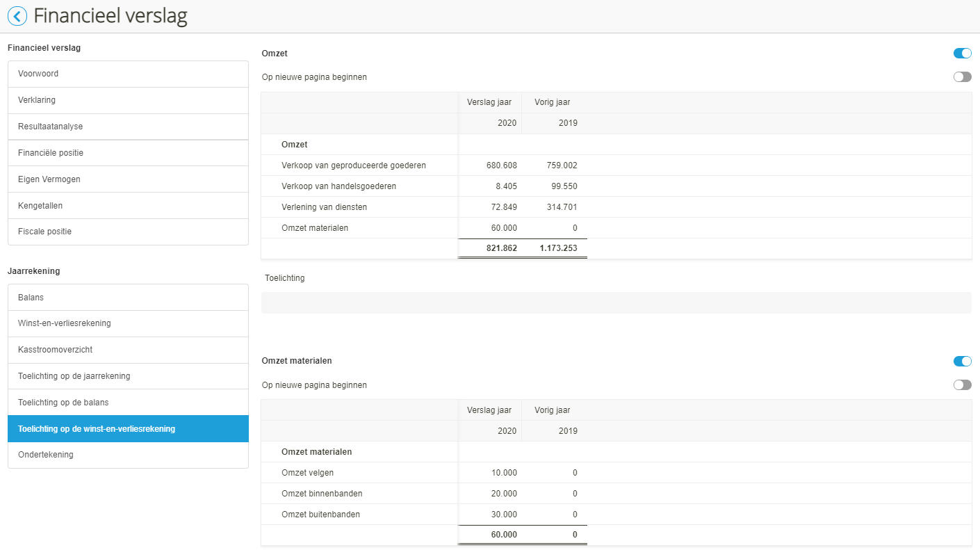Select Resultaatanalyse in the sidebar

[128, 127]
